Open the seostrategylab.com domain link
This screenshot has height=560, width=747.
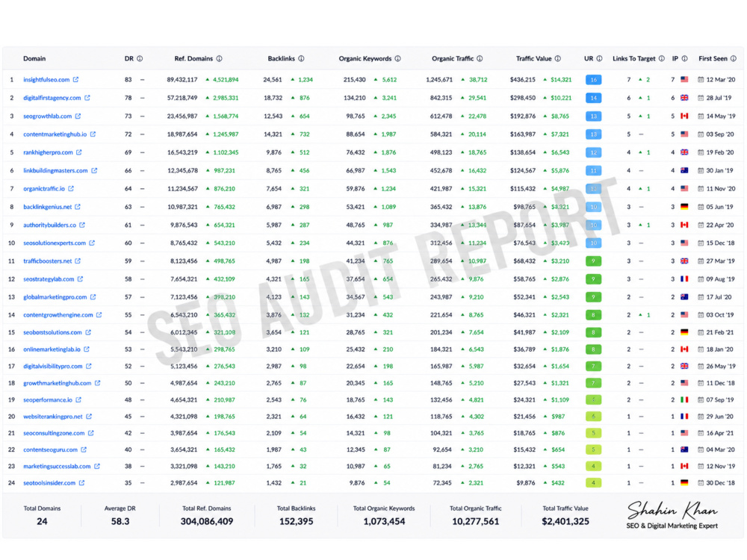pos(49,279)
